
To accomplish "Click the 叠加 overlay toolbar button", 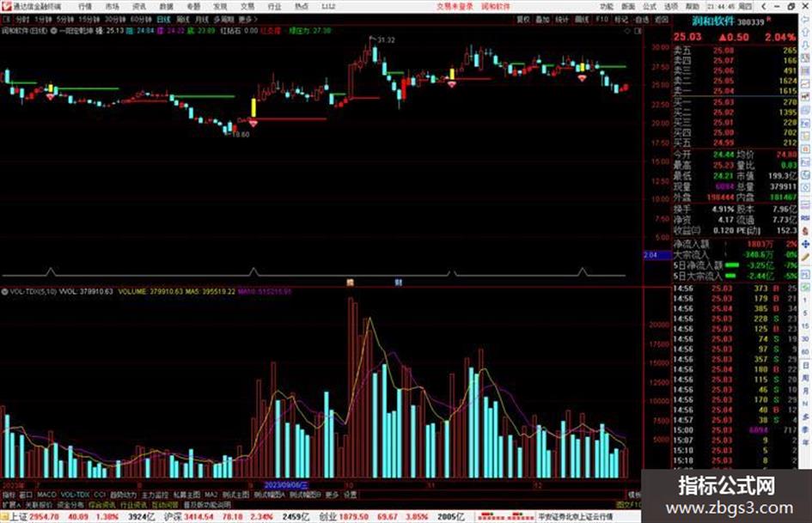I will coord(542,19).
